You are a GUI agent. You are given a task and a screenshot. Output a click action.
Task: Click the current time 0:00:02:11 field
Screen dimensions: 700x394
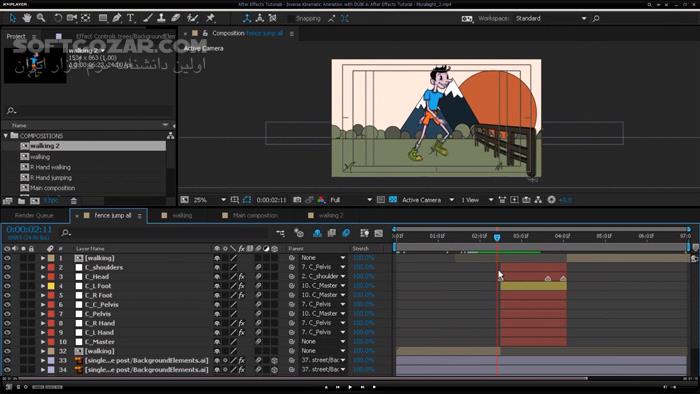pyautogui.click(x=29, y=229)
